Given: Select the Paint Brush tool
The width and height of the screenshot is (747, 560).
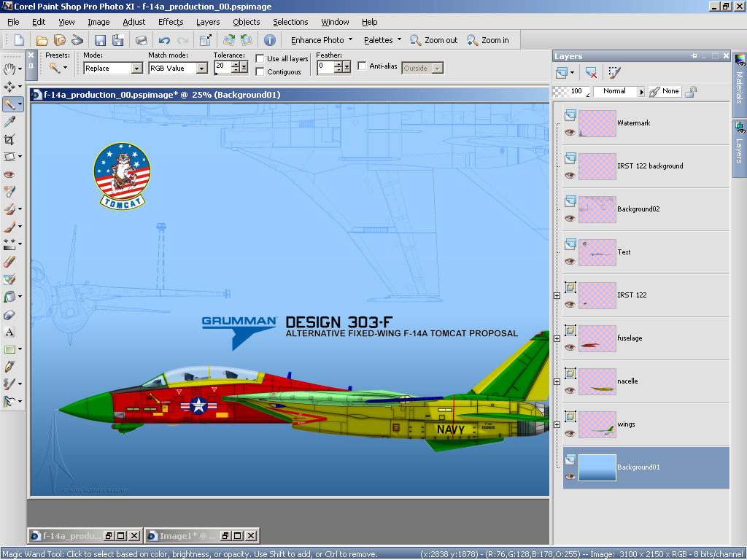Looking at the screenshot, I should click(9, 227).
